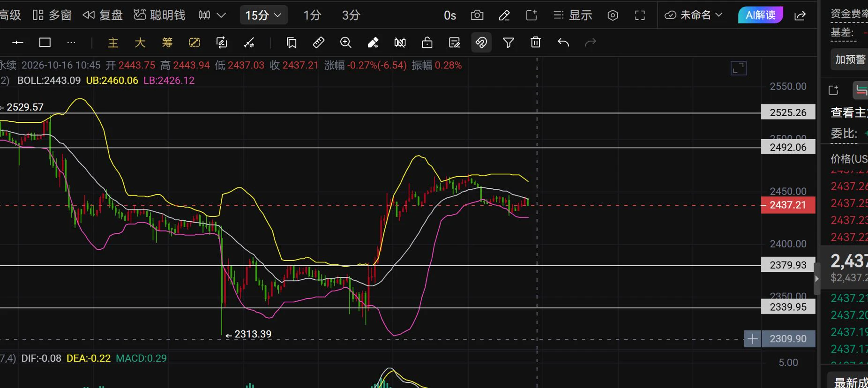Open the 15分 timeframe dropdown
This screenshot has height=388, width=868.
tap(263, 15)
